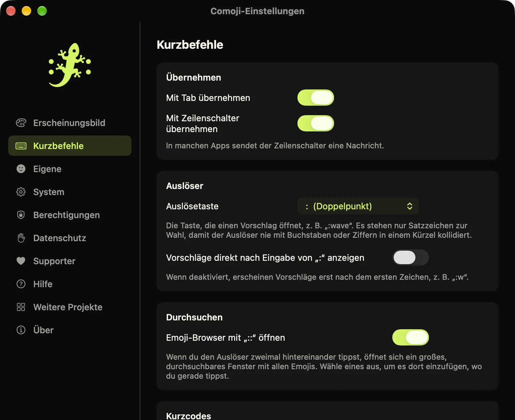Click the question mark icon beside Hilfe
Screen dimensions: 515x420
[x=21, y=284]
